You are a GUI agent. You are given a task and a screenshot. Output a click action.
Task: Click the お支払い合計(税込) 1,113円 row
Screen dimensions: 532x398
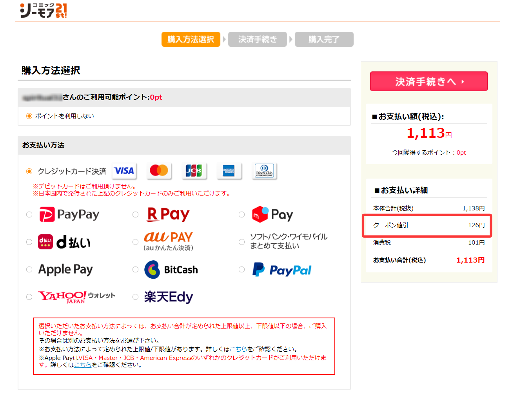(x=429, y=260)
